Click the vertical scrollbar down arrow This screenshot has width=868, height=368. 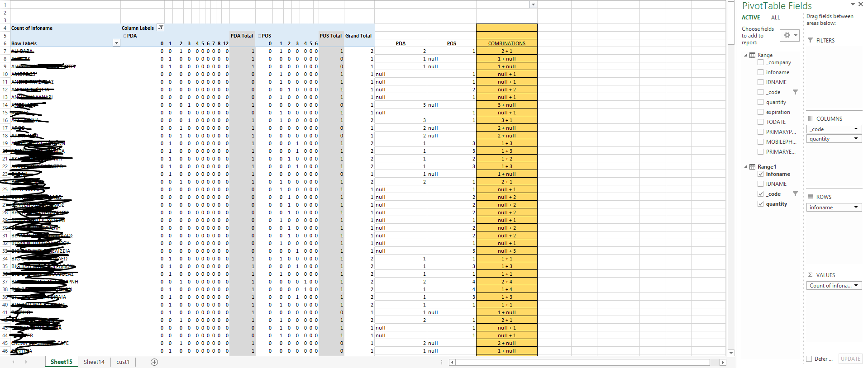pyautogui.click(x=731, y=353)
